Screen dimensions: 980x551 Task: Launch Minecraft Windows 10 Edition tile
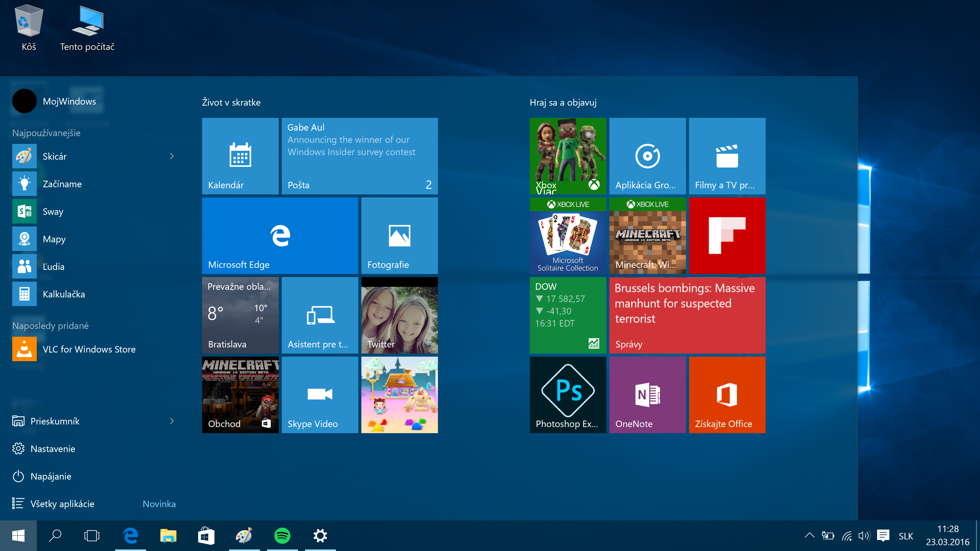647,235
